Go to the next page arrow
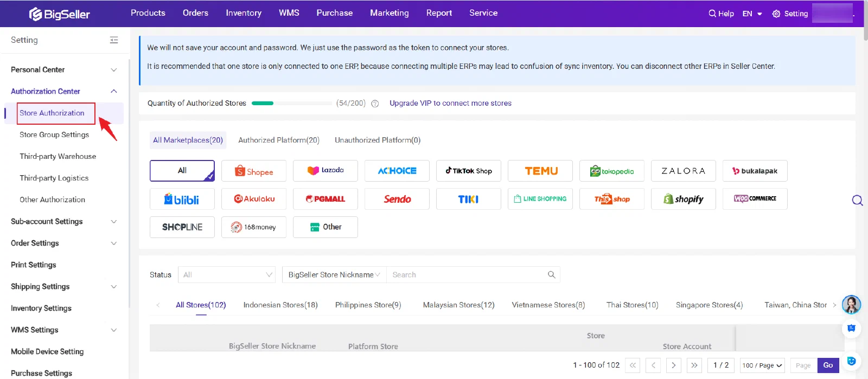This screenshot has height=379, width=868. 674,365
